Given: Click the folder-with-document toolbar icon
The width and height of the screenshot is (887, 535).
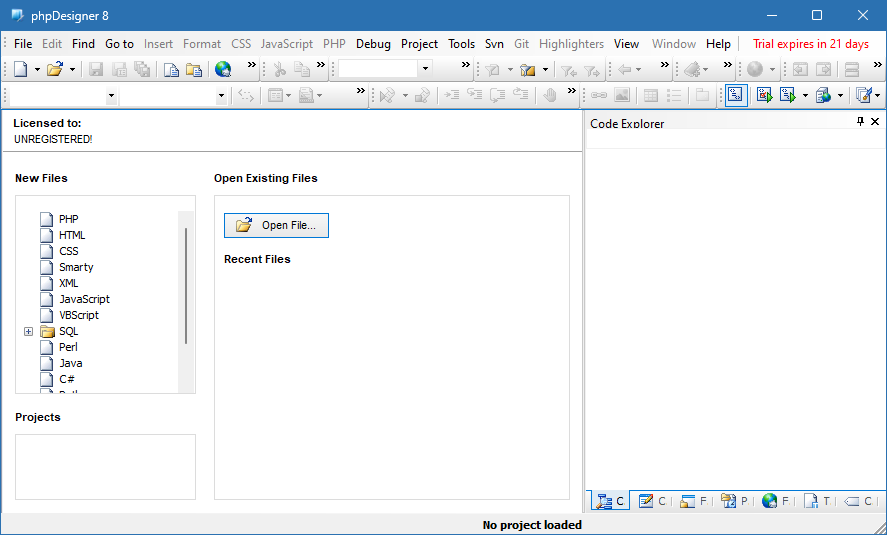Looking at the screenshot, I should [194, 69].
